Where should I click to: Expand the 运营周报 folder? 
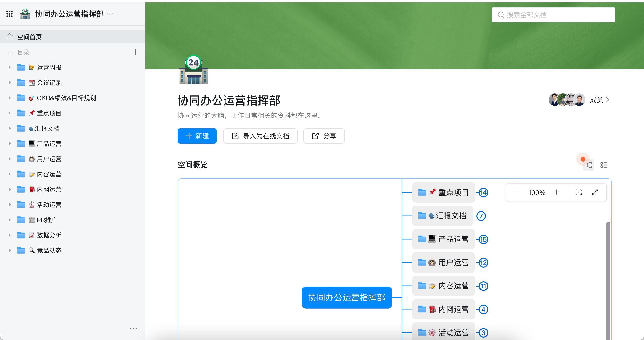pyautogui.click(x=10, y=67)
